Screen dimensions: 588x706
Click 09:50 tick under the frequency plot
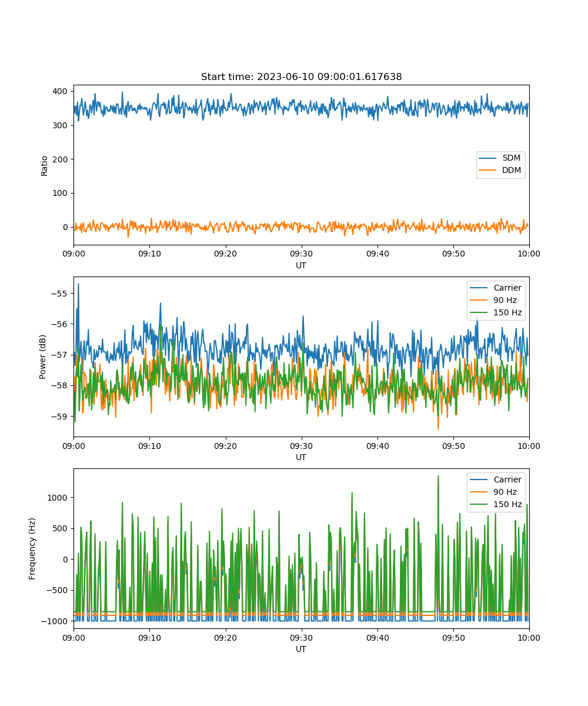[453, 637]
